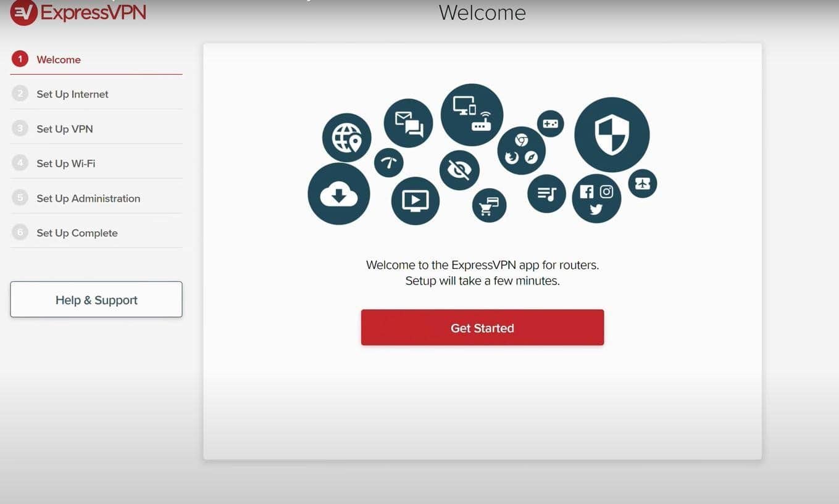Screen dimensions: 839x504
Task: Open Help & Support
Action: (x=96, y=300)
